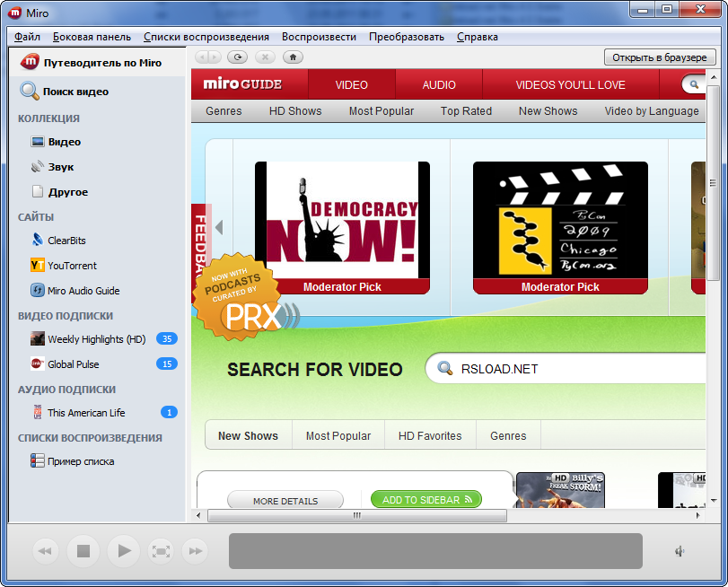Open Weekly Highlights (HD) feed
Image resolution: width=728 pixels, height=587 pixels.
point(97,339)
